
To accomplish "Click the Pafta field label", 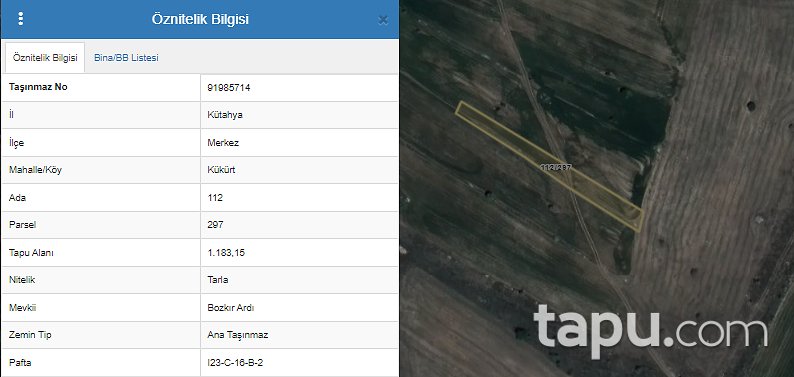I will (20, 363).
